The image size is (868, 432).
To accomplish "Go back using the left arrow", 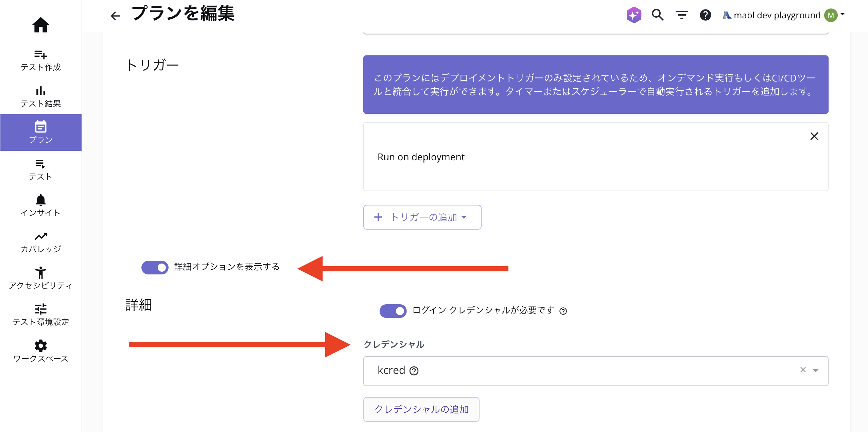I will click(115, 16).
